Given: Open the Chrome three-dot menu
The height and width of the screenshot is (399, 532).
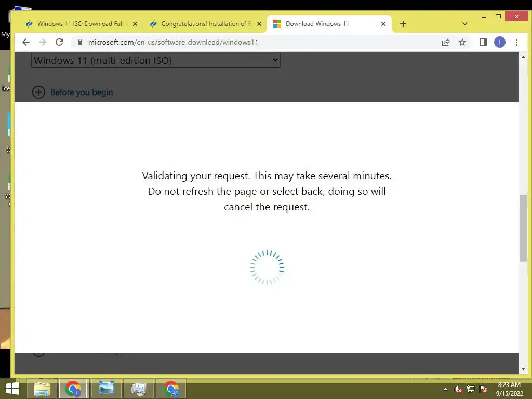Looking at the screenshot, I should [x=516, y=42].
